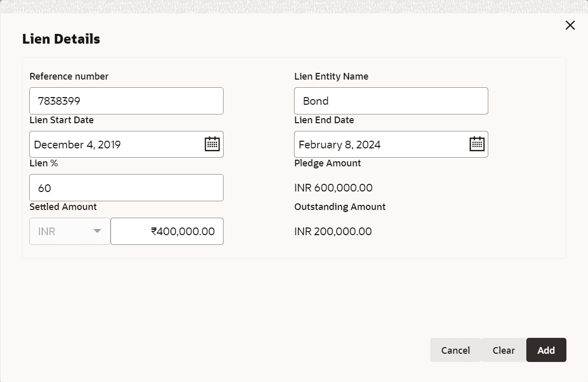Click the Lien Start Date field
This screenshot has height=382, width=588.
pyautogui.click(x=126, y=144)
